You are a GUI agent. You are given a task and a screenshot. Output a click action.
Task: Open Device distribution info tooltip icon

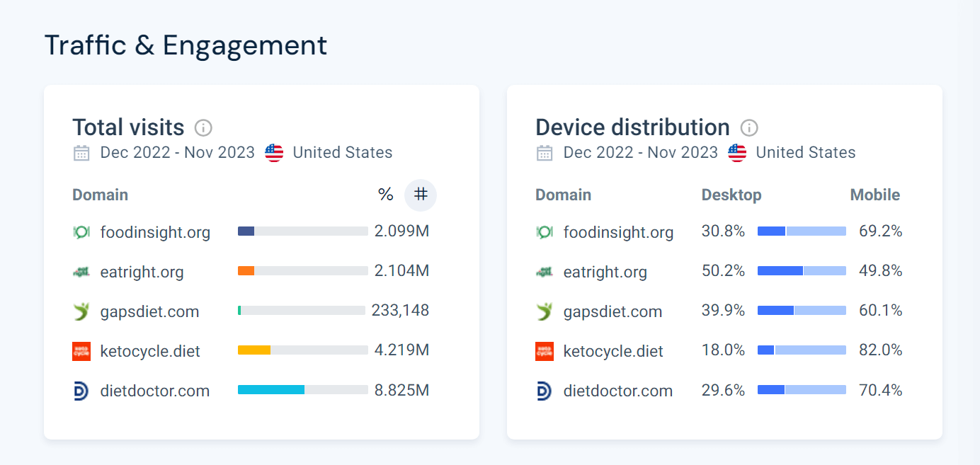748,128
